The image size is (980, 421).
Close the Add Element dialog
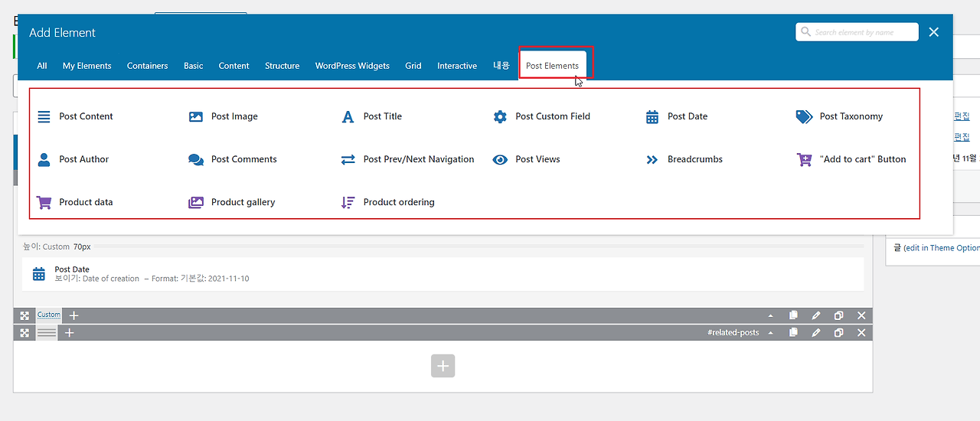[934, 32]
